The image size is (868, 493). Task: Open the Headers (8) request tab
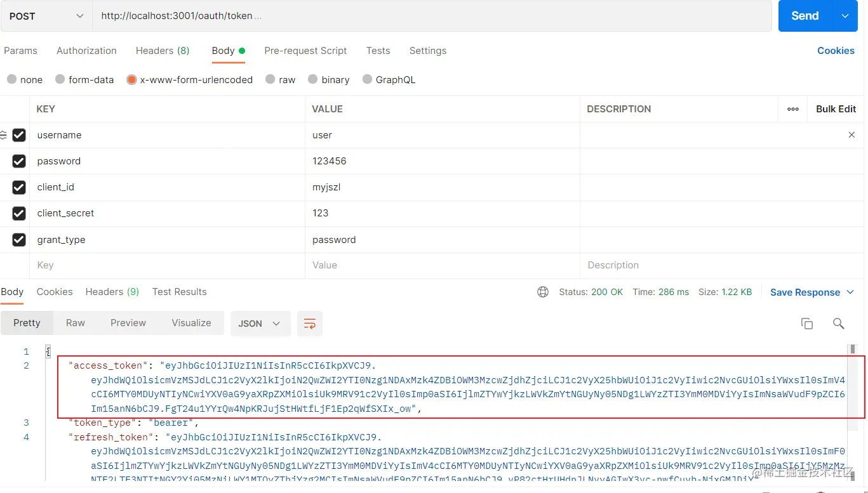tap(163, 51)
